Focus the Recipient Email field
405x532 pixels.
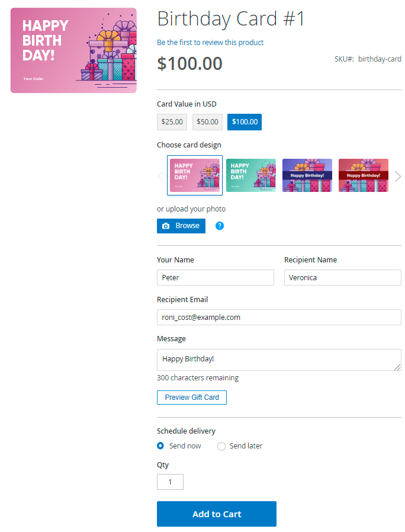click(x=279, y=317)
